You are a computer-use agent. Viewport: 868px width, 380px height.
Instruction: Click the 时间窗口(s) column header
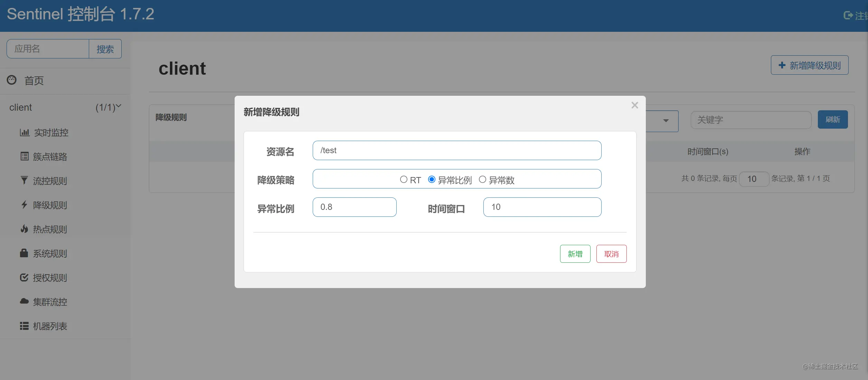[x=708, y=151]
